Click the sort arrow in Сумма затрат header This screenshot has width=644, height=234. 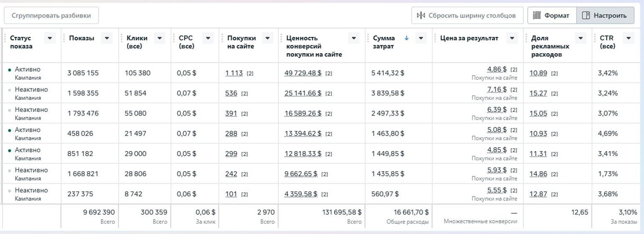(407, 38)
